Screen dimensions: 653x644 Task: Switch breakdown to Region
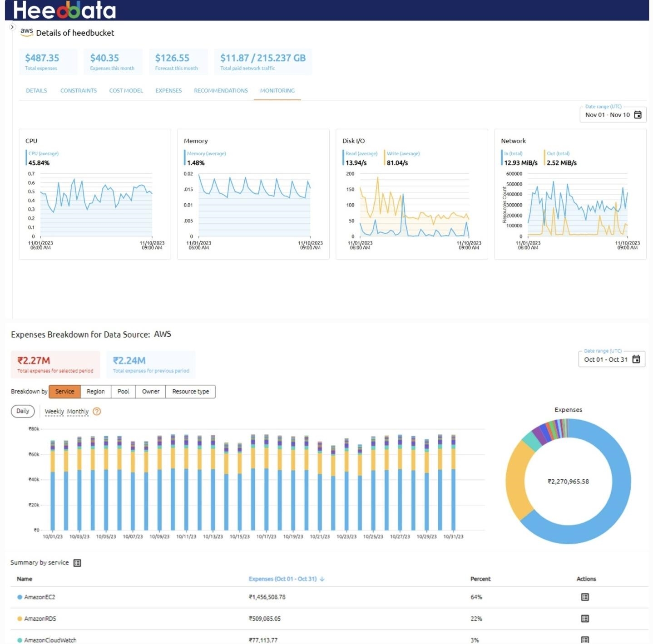coord(95,391)
